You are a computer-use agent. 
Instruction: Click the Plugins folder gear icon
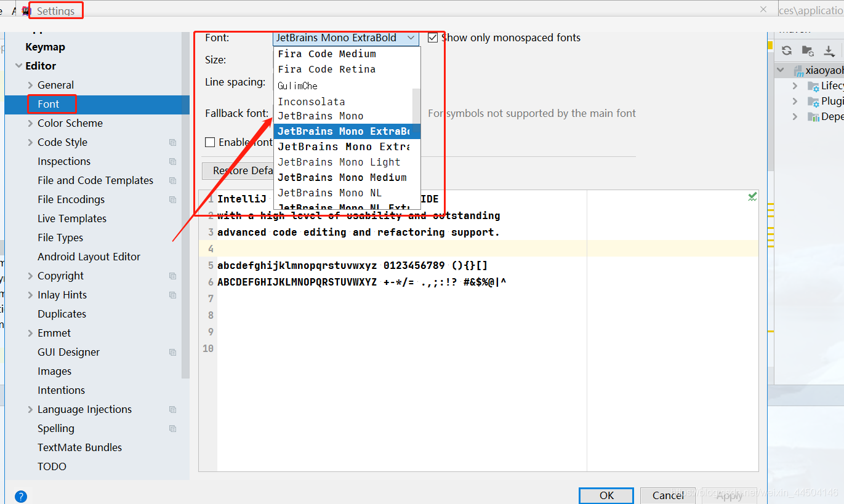[x=813, y=101]
